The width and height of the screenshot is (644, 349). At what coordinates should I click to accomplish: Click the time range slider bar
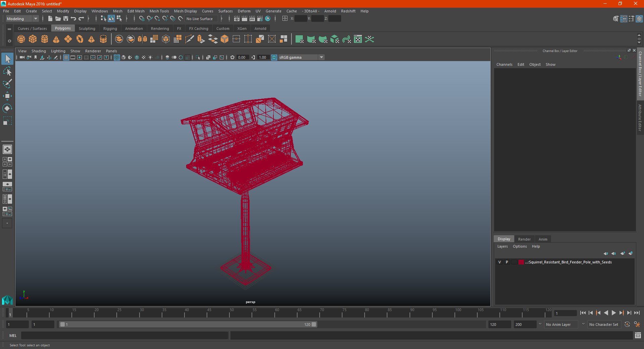point(188,325)
